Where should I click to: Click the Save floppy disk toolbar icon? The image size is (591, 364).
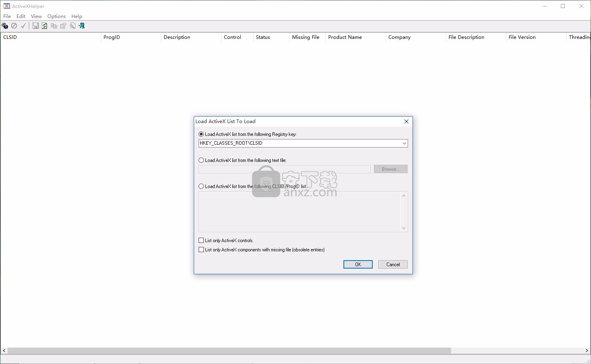[36, 26]
